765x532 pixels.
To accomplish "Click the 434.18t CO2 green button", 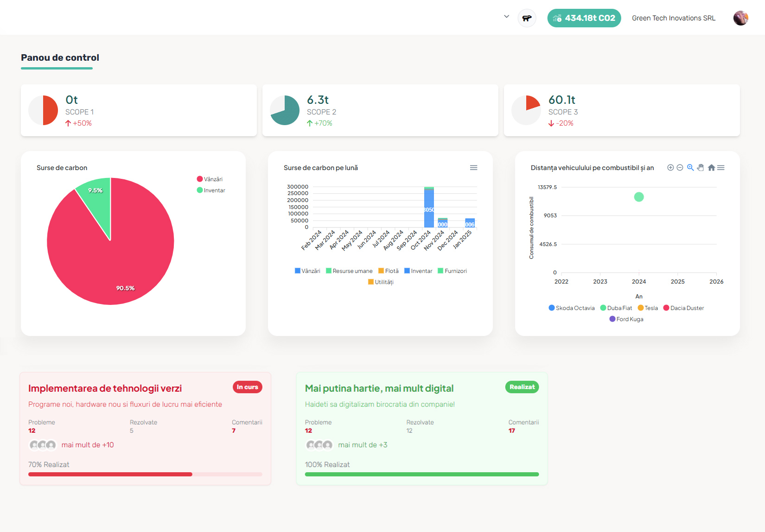I will 584,18.
